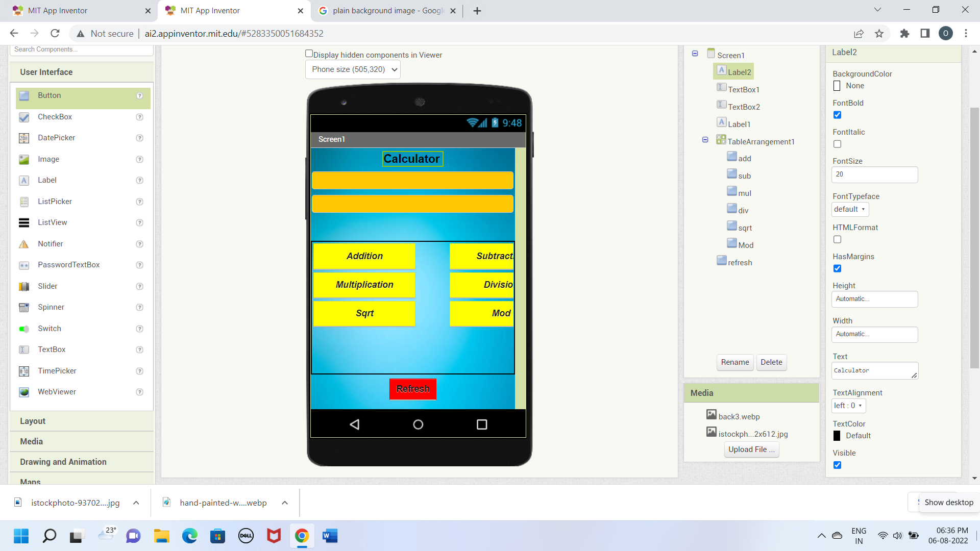Select back3.webp in Media panel

pyautogui.click(x=739, y=416)
